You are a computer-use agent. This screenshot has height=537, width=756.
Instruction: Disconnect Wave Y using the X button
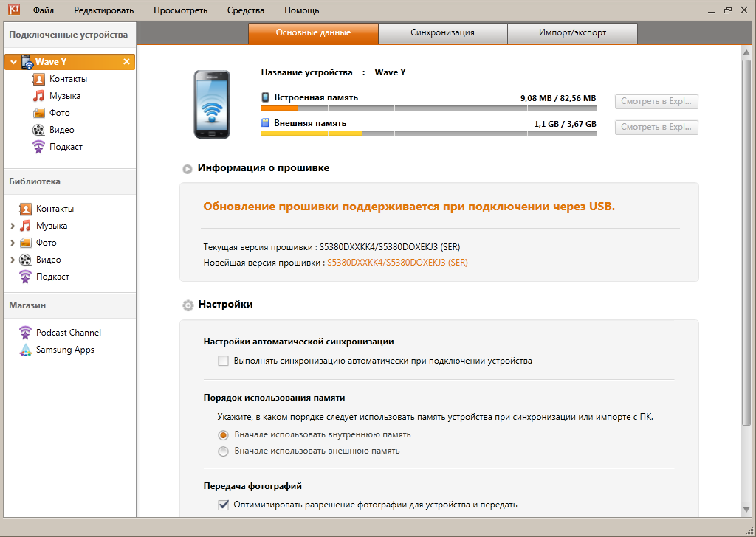tap(126, 62)
